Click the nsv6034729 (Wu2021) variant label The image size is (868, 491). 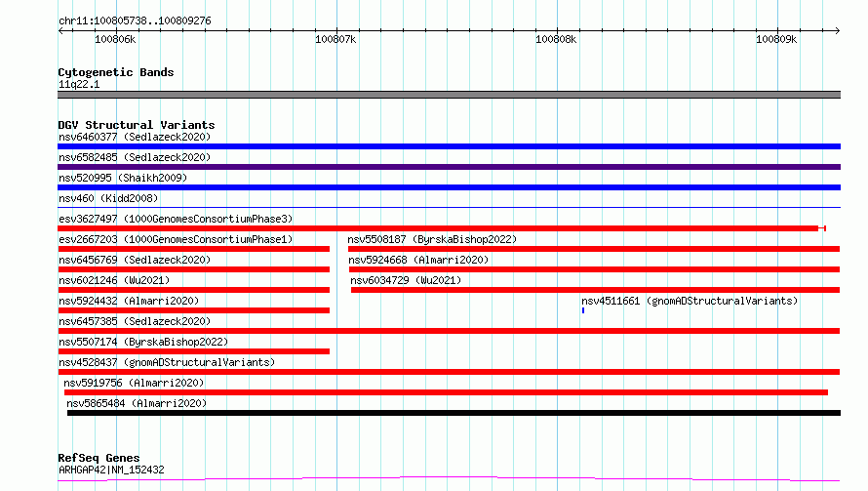[406, 280]
